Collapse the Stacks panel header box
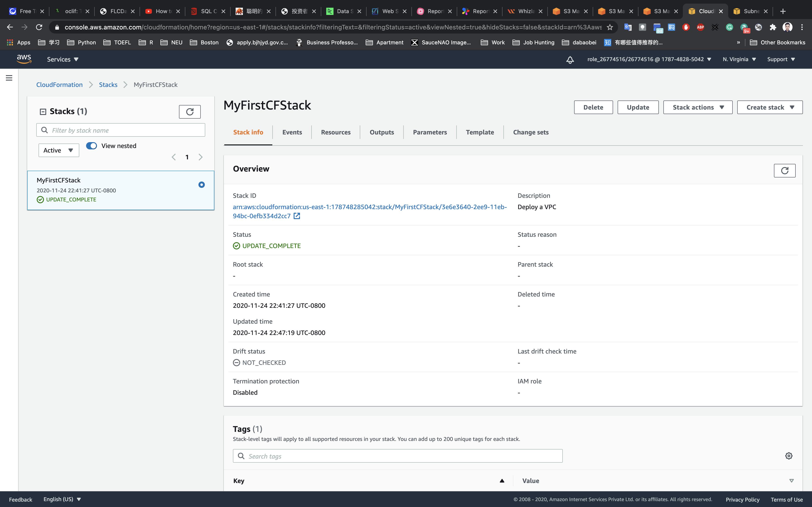This screenshot has height=507, width=812. [x=43, y=112]
